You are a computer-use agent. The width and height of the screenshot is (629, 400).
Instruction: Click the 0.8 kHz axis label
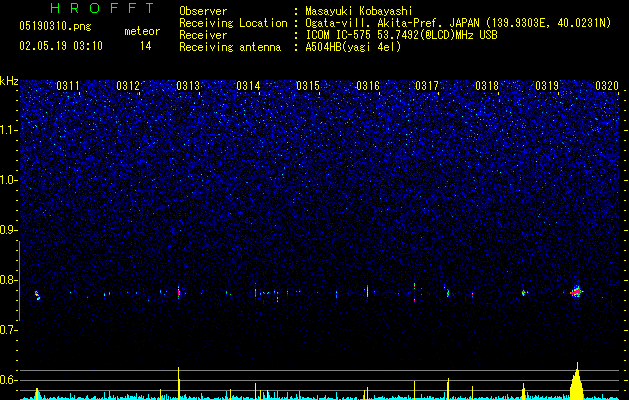tap(8, 280)
